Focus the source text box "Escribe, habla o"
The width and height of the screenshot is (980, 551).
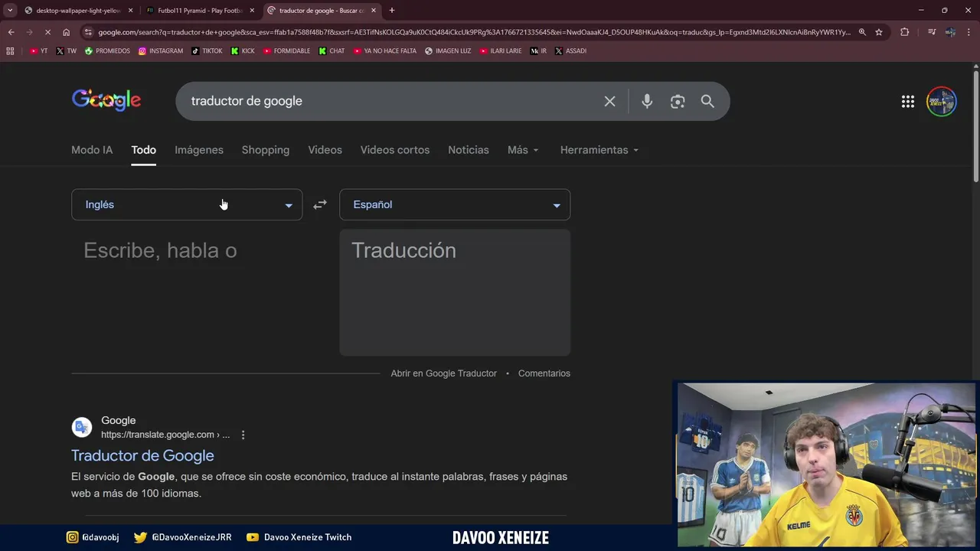tap(187, 291)
